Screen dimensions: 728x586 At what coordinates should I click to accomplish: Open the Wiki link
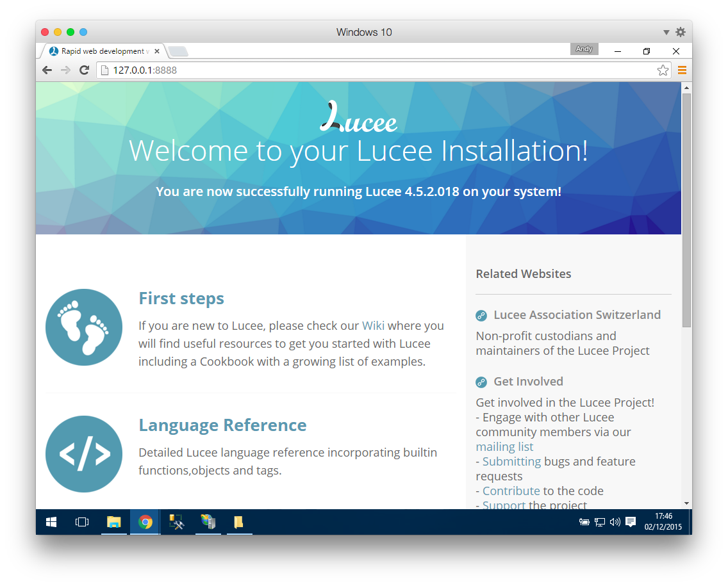tap(373, 326)
